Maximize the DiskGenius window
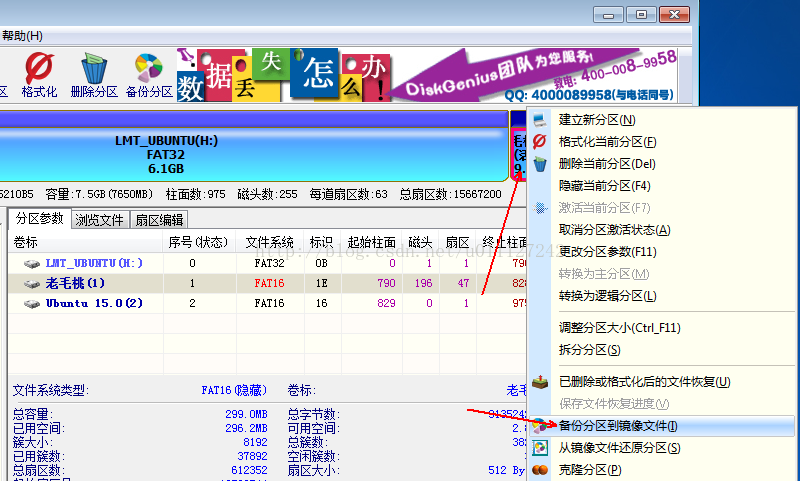The width and height of the screenshot is (800, 481). 641,15
